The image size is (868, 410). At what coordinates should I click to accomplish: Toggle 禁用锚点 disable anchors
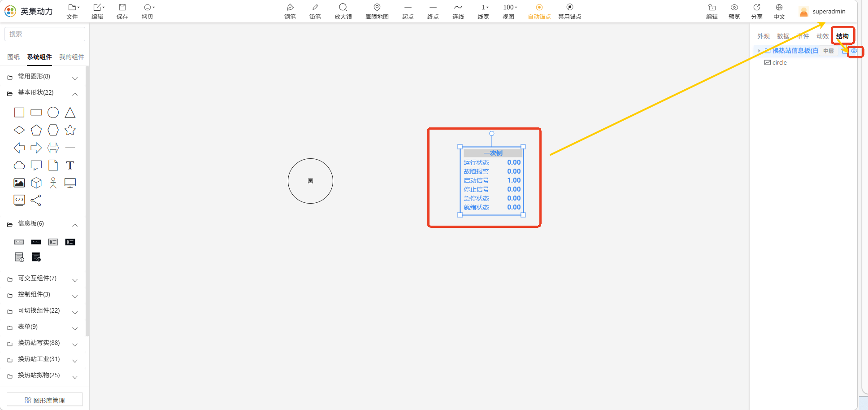pyautogui.click(x=570, y=12)
